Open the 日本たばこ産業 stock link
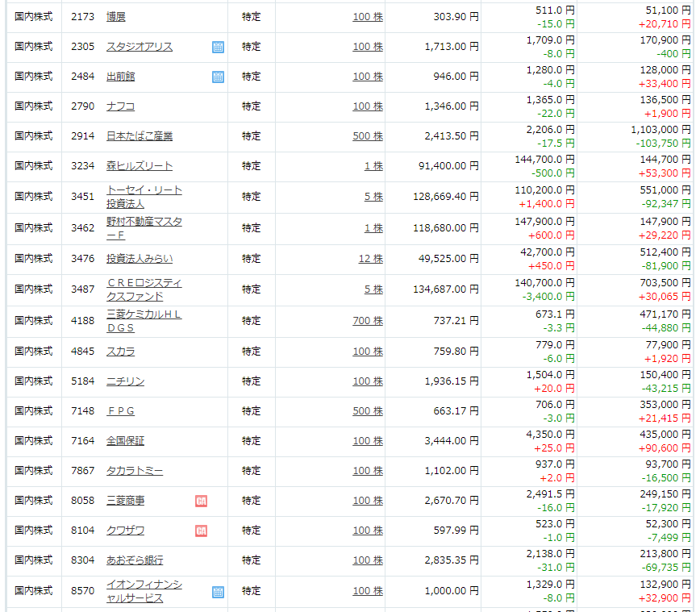Image resolution: width=700 pixels, height=612 pixels. pyautogui.click(x=140, y=136)
